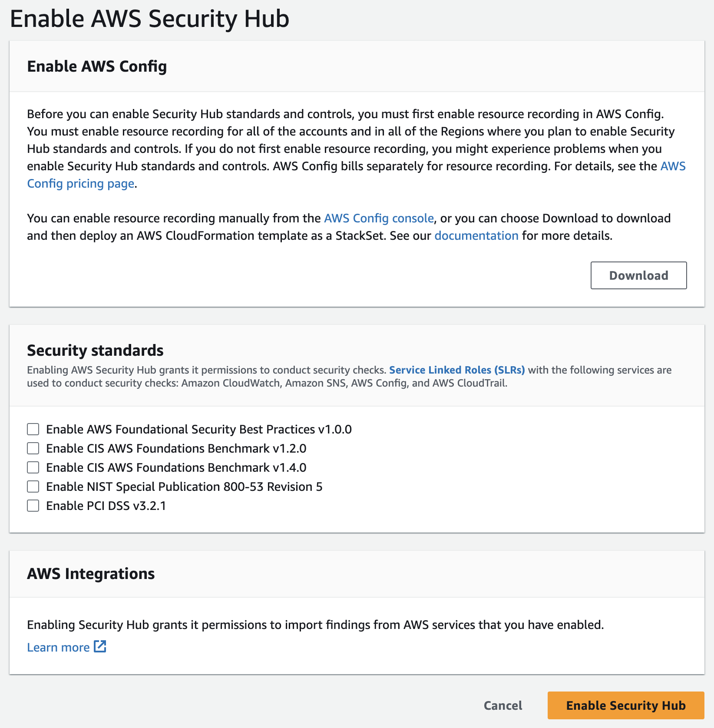Check the CIS AWS Foundations Benchmark v1.2.0 box
The height and width of the screenshot is (728, 714).
coord(33,448)
